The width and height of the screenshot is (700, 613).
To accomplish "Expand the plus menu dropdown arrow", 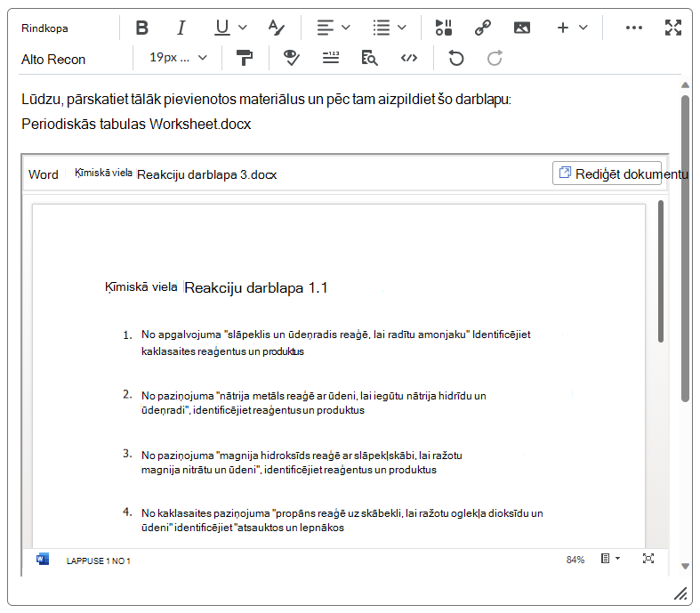I will click(x=583, y=28).
